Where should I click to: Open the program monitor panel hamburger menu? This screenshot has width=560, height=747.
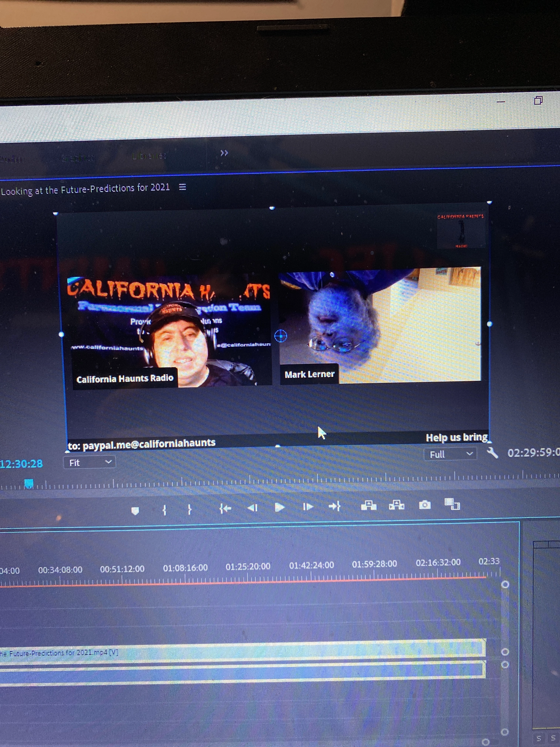[182, 187]
